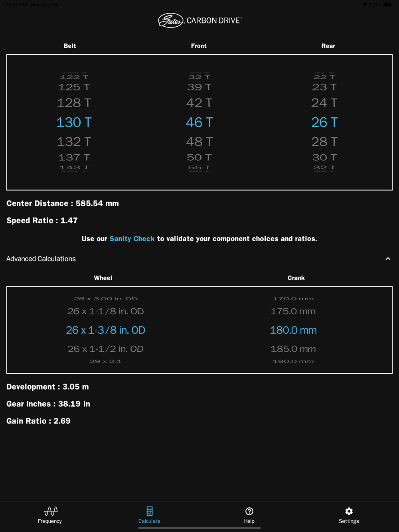
Task: Open the Sanity Check link
Action: pyautogui.click(x=132, y=238)
